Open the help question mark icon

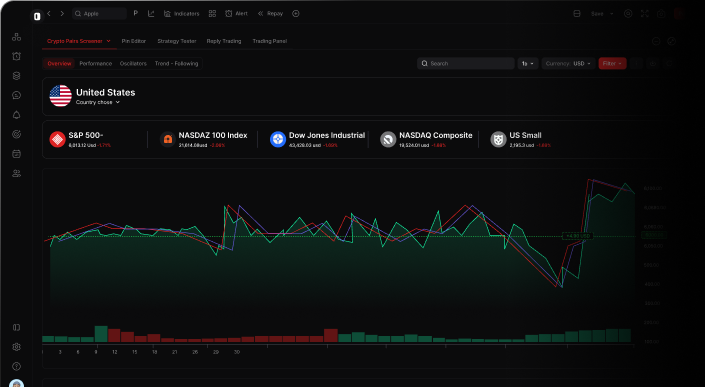point(17,366)
